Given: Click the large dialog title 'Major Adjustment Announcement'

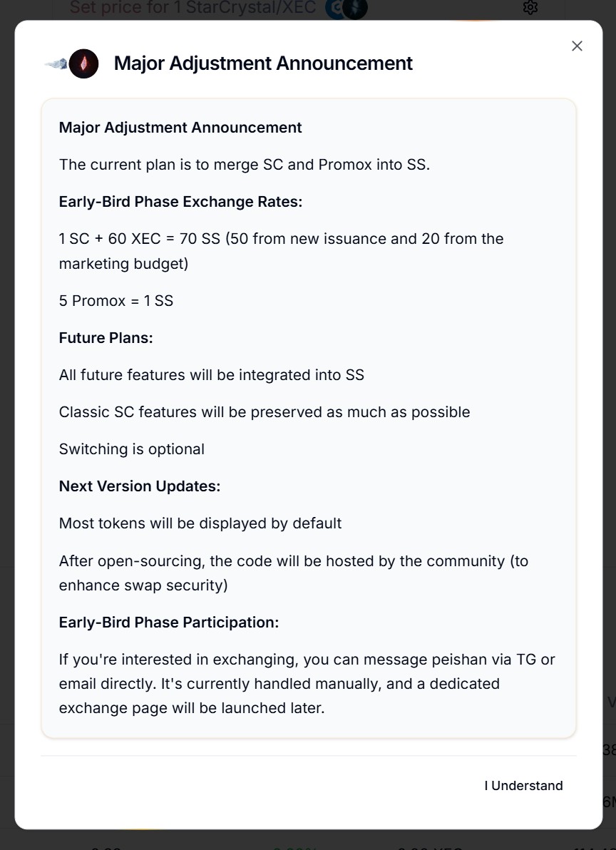Looking at the screenshot, I should click(263, 63).
